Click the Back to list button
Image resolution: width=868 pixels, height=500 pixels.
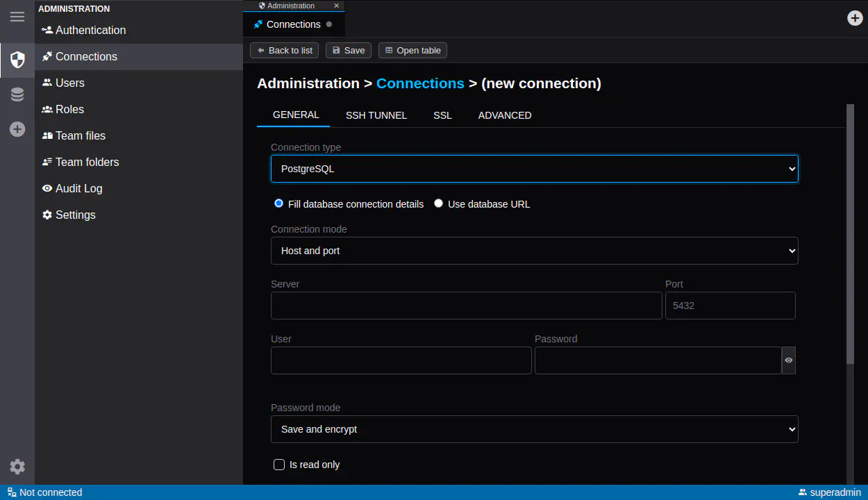pos(285,50)
